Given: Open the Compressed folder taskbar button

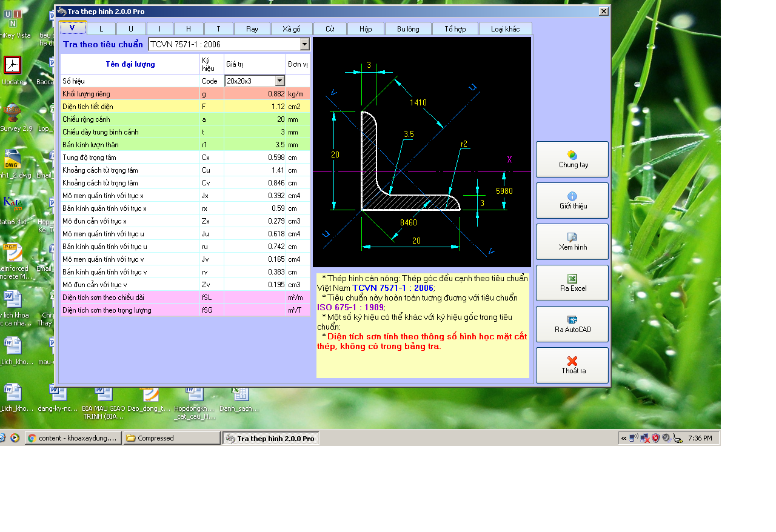Looking at the screenshot, I should pyautogui.click(x=172, y=438).
